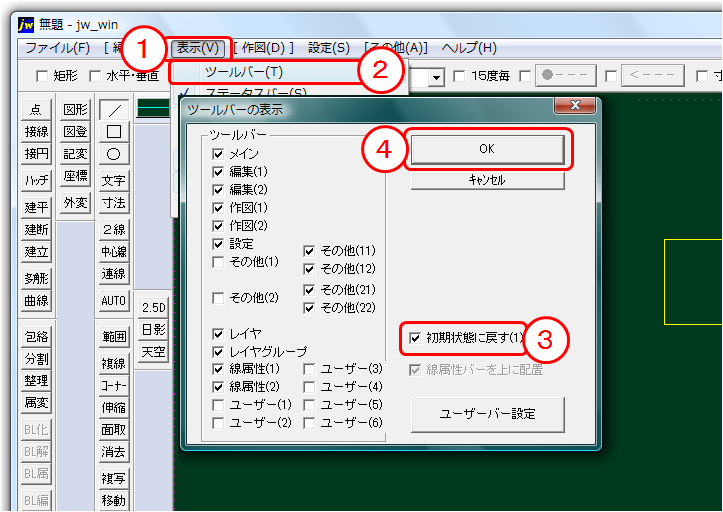This screenshot has height=512, width=723.
Task: Toggle the メイン toolbar checkbox
Action: point(218,154)
